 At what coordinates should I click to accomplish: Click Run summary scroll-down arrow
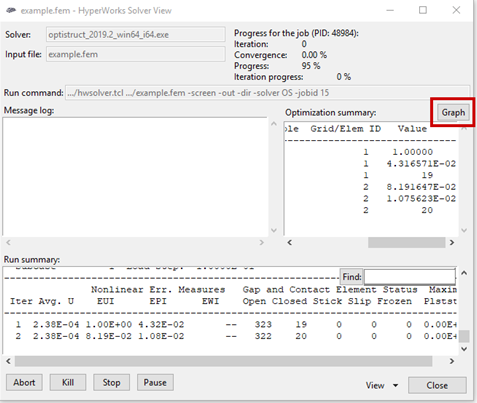[464, 349]
